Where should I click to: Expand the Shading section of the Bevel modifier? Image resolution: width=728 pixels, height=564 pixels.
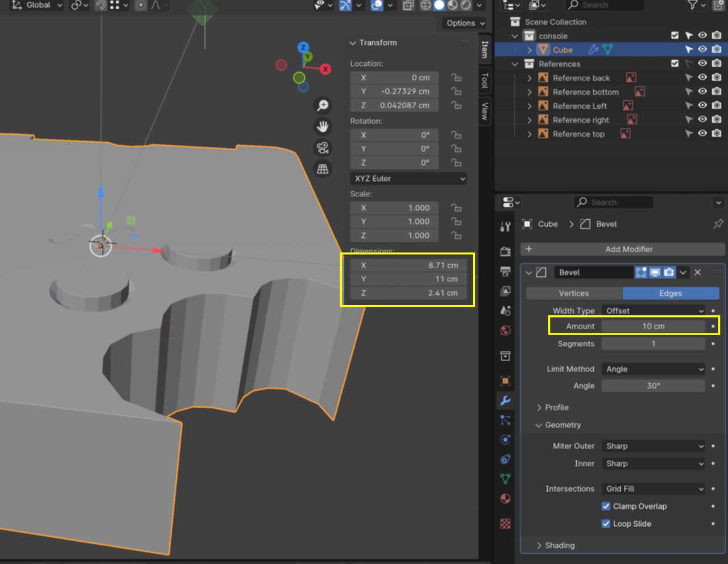560,545
